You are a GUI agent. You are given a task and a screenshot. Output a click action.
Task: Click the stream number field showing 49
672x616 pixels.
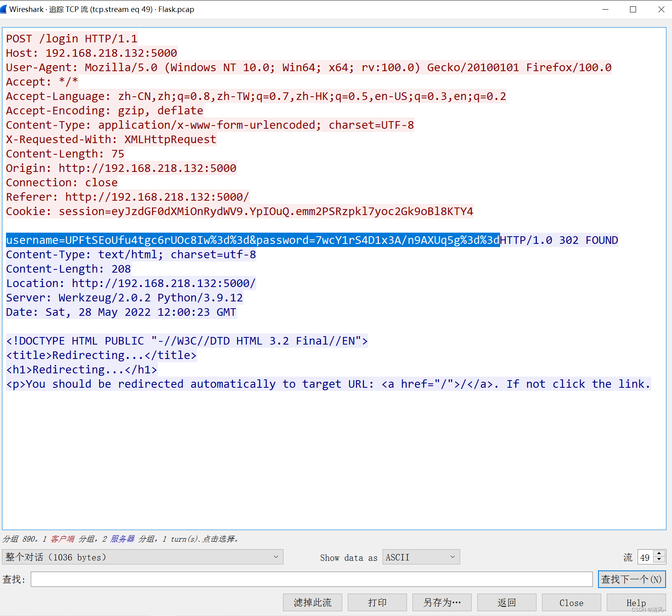(646, 557)
